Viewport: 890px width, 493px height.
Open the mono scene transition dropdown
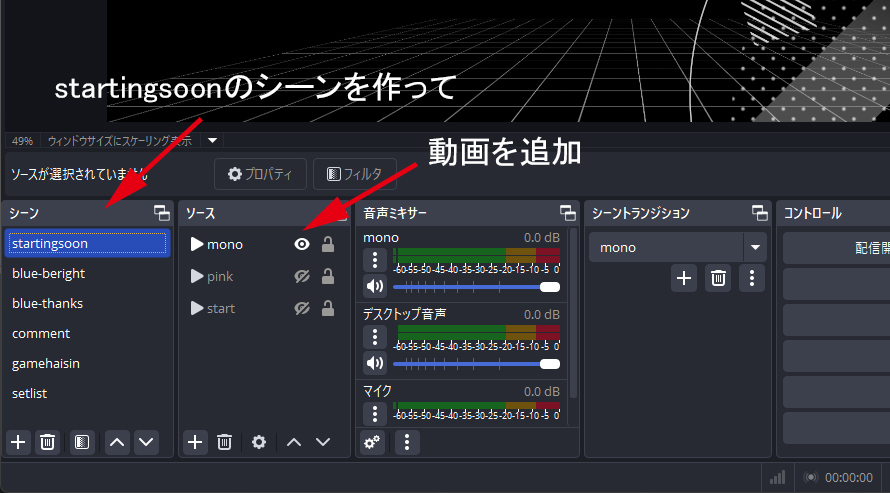[x=754, y=247]
